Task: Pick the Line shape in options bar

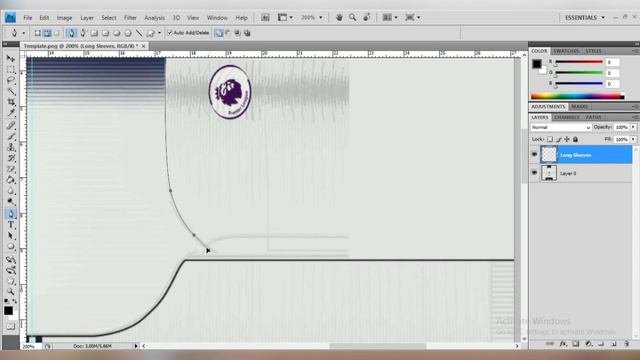Action: tap(139, 33)
